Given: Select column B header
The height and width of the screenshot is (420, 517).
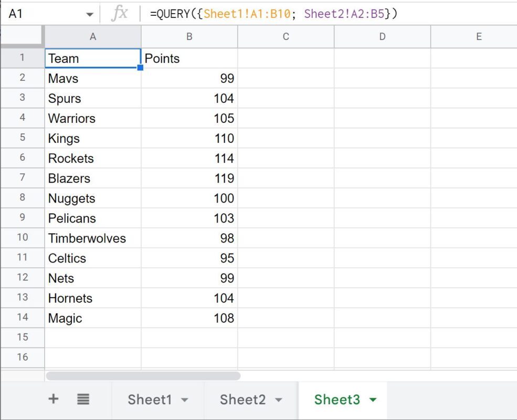Looking at the screenshot, I should [x=189, y=36].
